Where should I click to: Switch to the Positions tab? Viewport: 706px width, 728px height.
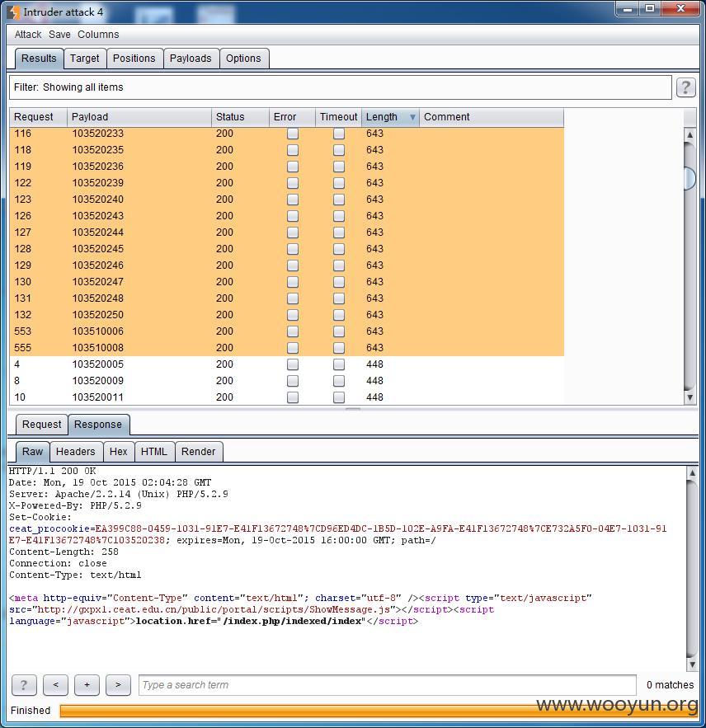pos(134,59)
